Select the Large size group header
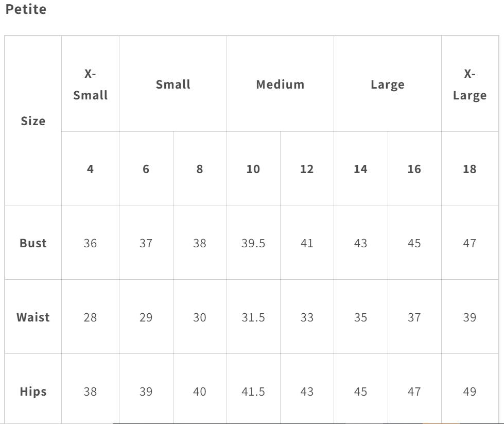504x424 pixels. pos(387,84)
